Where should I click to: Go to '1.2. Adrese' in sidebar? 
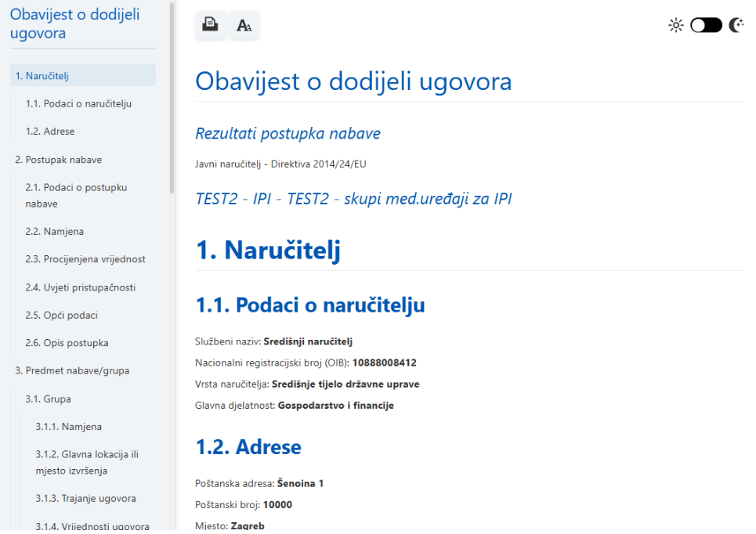(x=50, y=132)
